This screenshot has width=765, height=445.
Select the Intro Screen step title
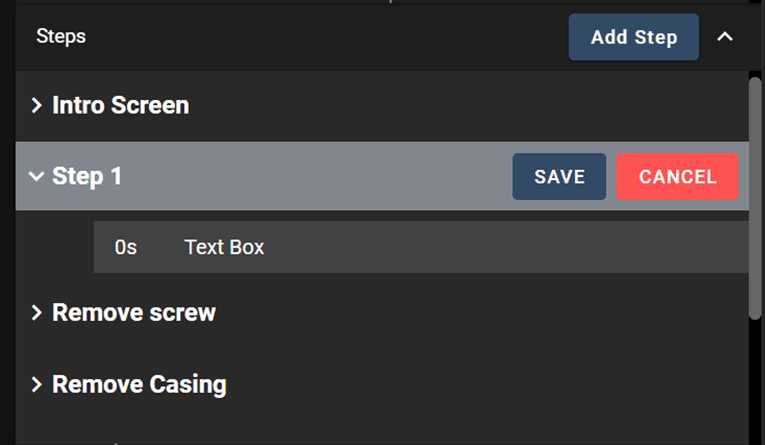pyautogui.click(x=120, y=105)
